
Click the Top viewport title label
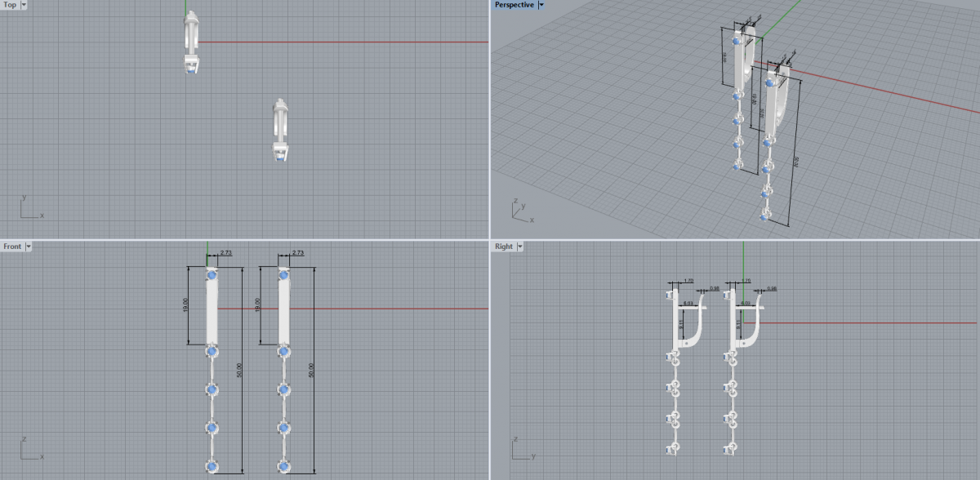[10, 5]
